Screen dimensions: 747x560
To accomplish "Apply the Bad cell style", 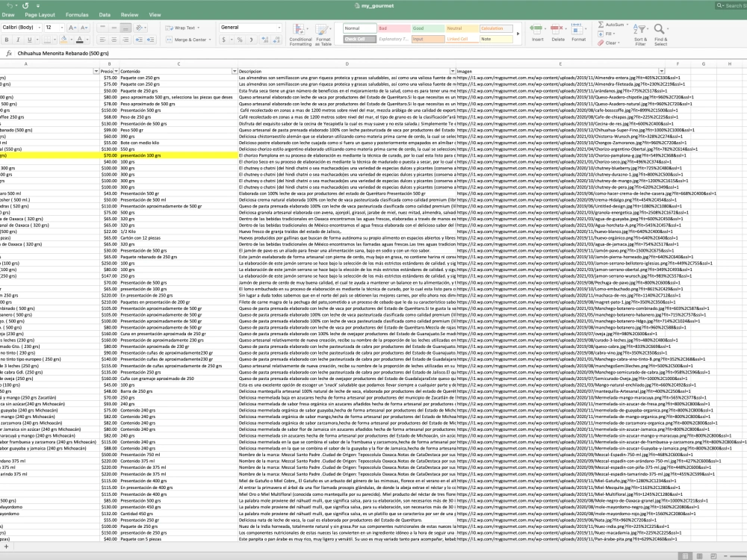I will tap(394, 28).
